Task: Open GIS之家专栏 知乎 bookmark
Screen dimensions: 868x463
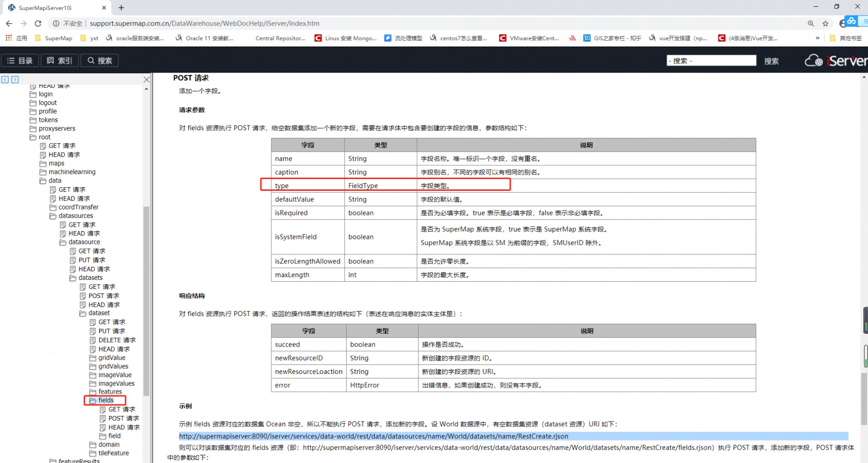Action: coord(612,38)
